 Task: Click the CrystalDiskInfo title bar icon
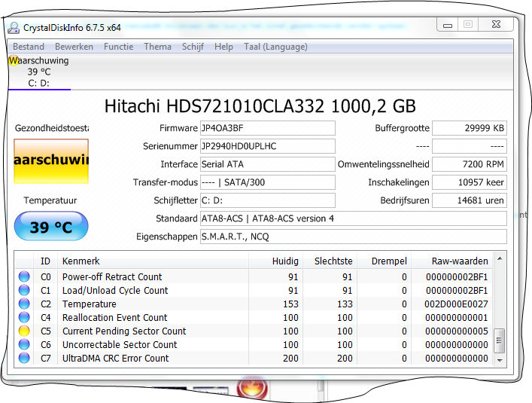tap(14, 28)
